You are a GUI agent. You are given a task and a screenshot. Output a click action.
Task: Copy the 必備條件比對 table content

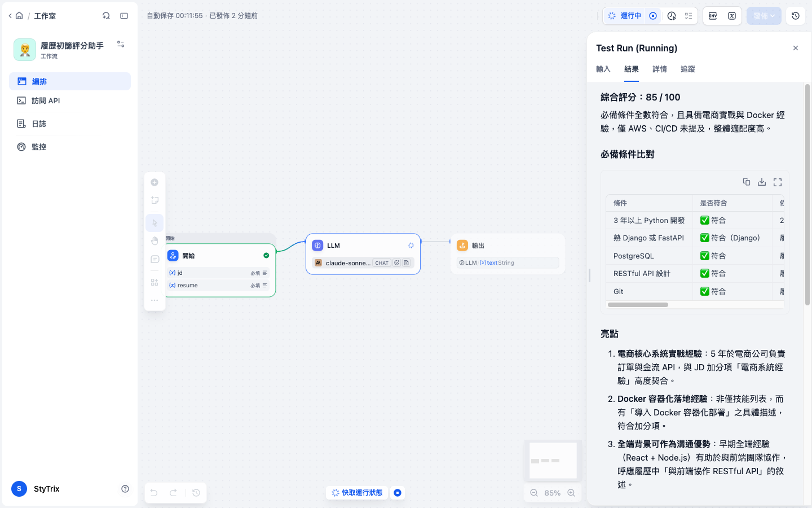(x=747, y=182)
